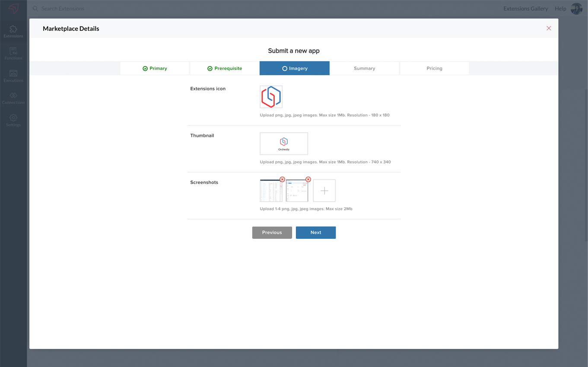Screen dimensions: 588x367
Task: Go to the Pricing tab
Action: (435, 68)
